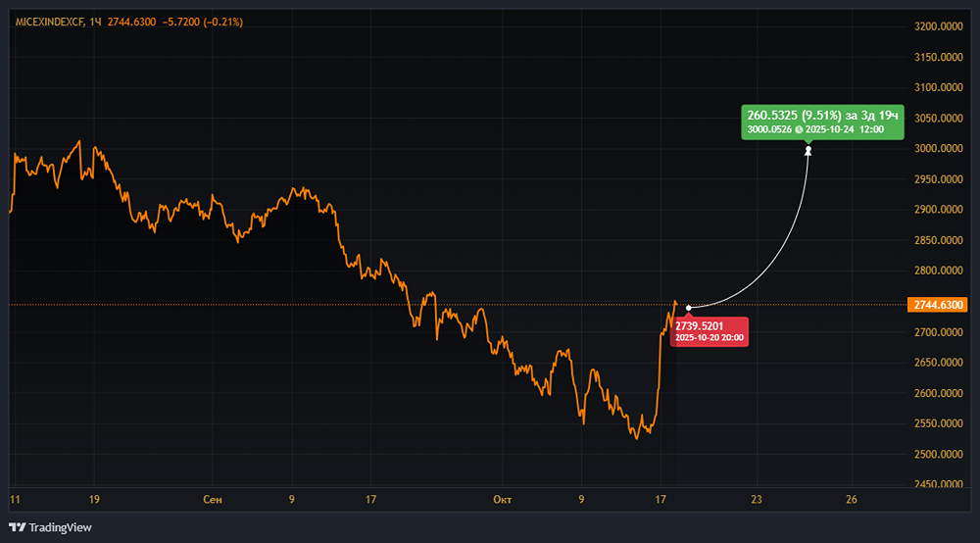Click the forecast end point at 3000
Image resolution: width=980 pixels, height=543 pixels.
click(x=808, y=151)
